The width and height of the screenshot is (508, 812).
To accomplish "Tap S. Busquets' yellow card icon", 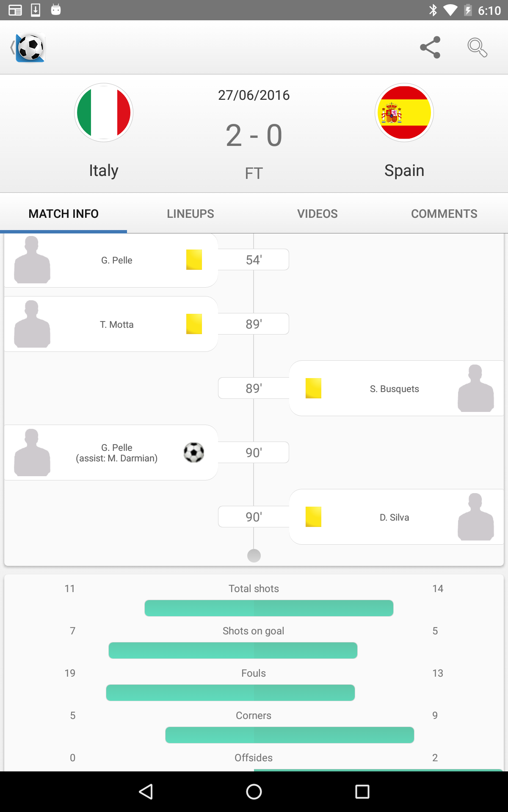I will [313, 388].
